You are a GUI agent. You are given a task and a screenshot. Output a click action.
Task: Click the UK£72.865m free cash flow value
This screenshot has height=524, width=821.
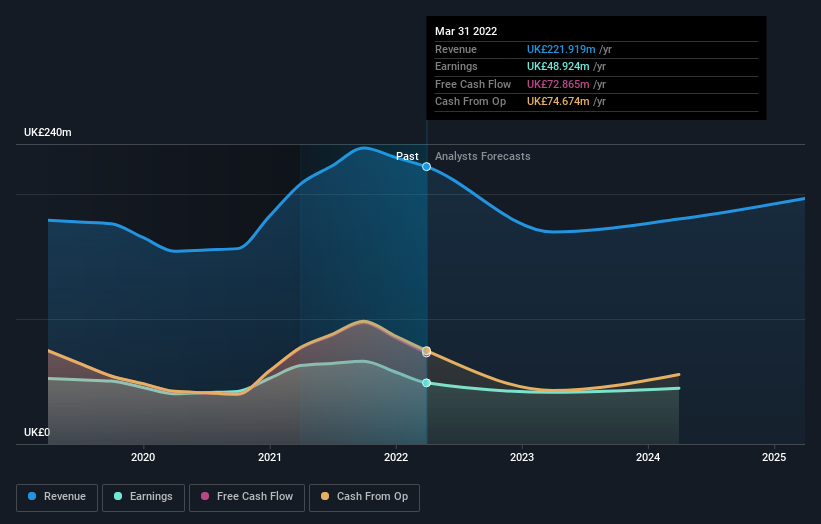coord(558,84)
